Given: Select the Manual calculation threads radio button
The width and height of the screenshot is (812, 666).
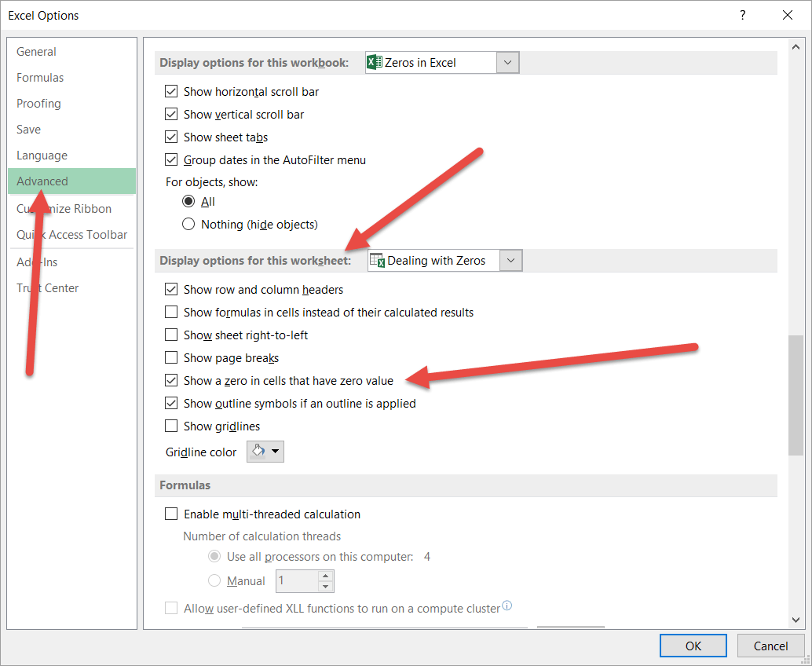Looking at the screenshot, I should click(x=214, y=580).
